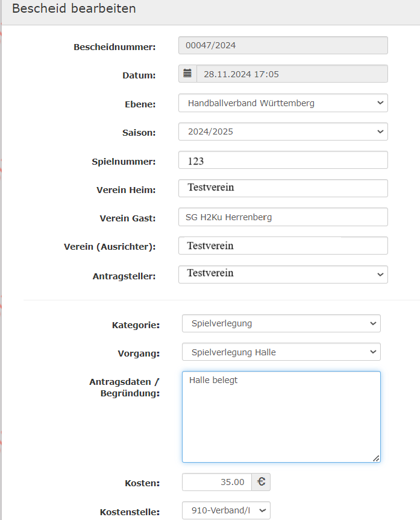Image resolution: width=420 pixels, height=520 pixels.
Task: Open the Vorgang dropdown list
Action: click(281, 352)
